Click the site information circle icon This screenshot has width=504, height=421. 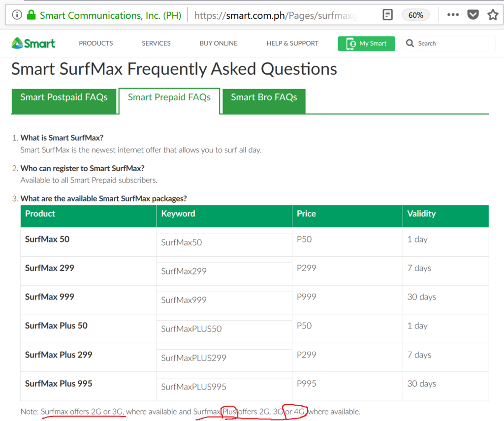[x=17, y=14]
